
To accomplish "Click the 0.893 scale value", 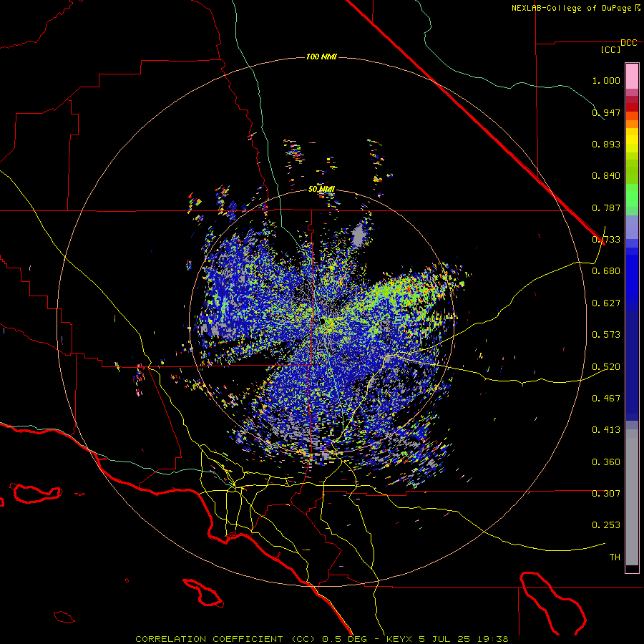I will click(x=606, y=144).
